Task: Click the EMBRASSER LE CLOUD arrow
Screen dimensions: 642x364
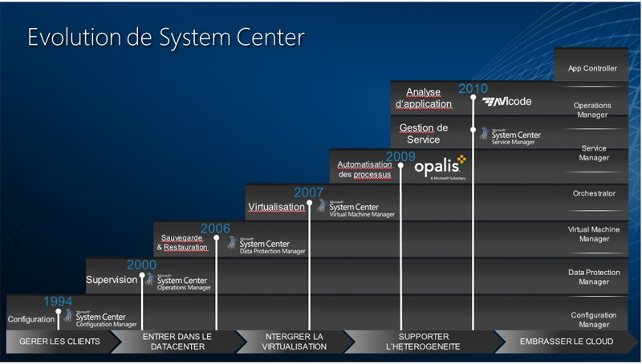Action: [x=567, y=342]
